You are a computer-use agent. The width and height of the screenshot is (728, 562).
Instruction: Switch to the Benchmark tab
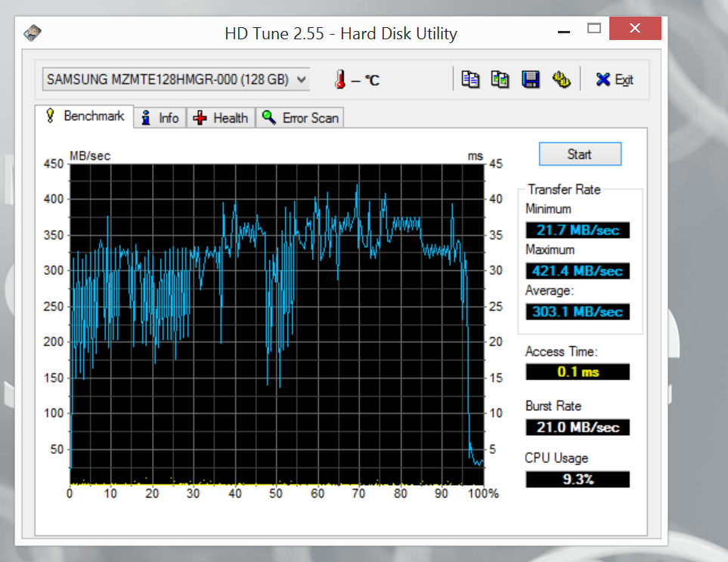pos(85,116)
